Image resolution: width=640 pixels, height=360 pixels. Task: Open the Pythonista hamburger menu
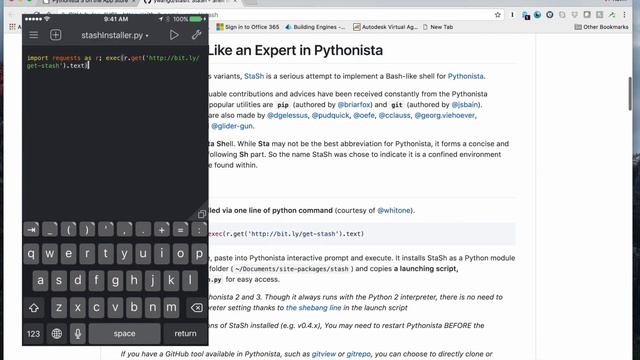pyautogui.click(x=33, y=35)
